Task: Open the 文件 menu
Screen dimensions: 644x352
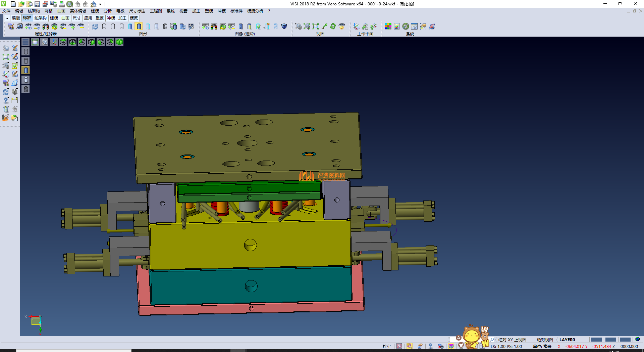Action: tap(6, 11)
